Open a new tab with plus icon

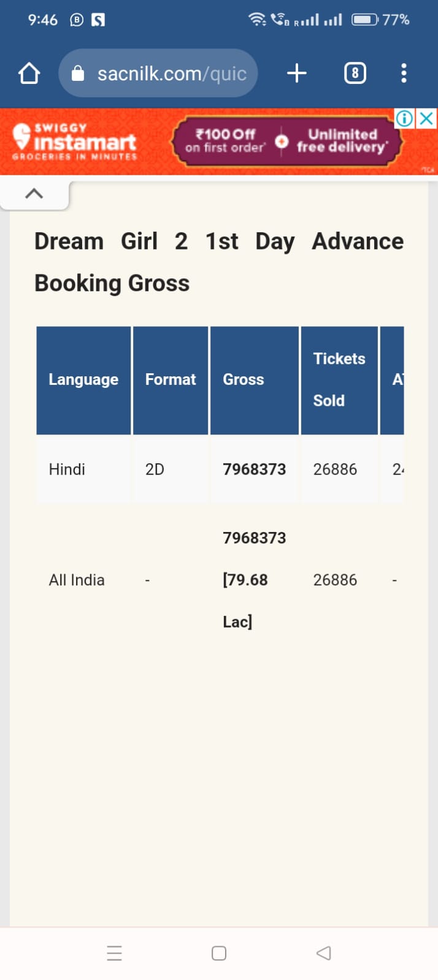[297, 74]
